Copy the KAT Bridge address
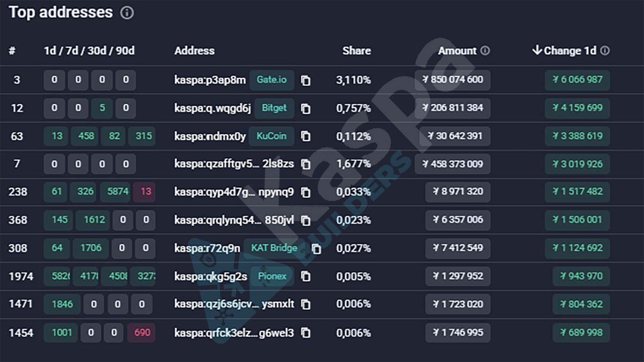 [317, 249]
